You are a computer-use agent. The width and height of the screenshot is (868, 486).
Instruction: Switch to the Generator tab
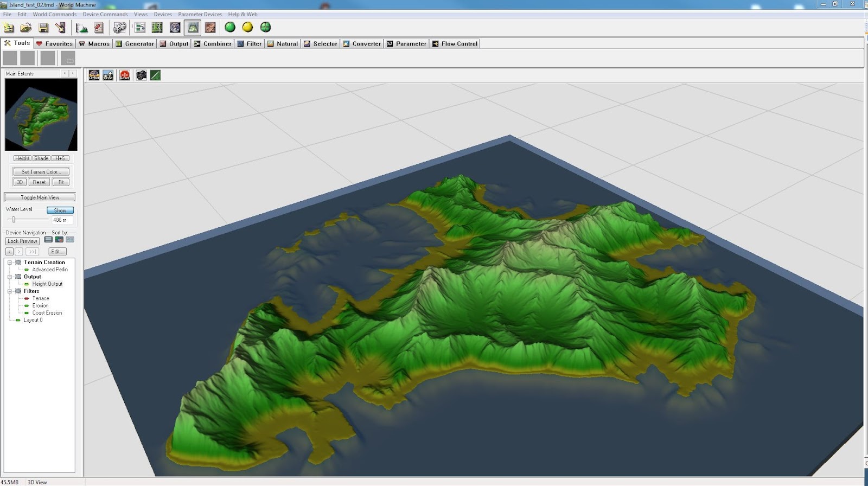(135, 44)
